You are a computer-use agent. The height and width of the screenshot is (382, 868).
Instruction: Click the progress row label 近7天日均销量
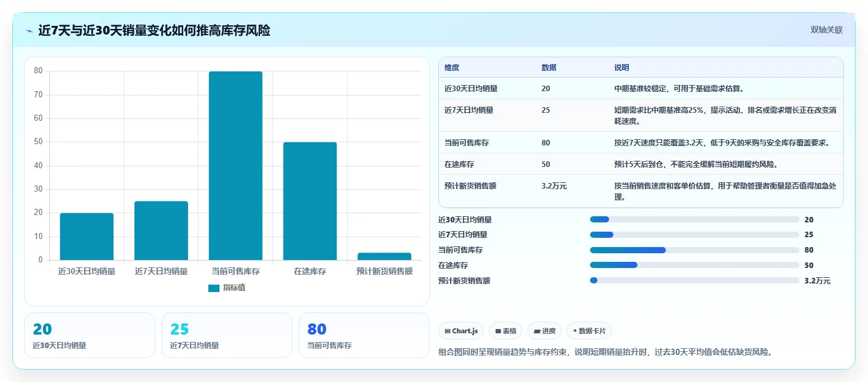(x=463, y=235)
